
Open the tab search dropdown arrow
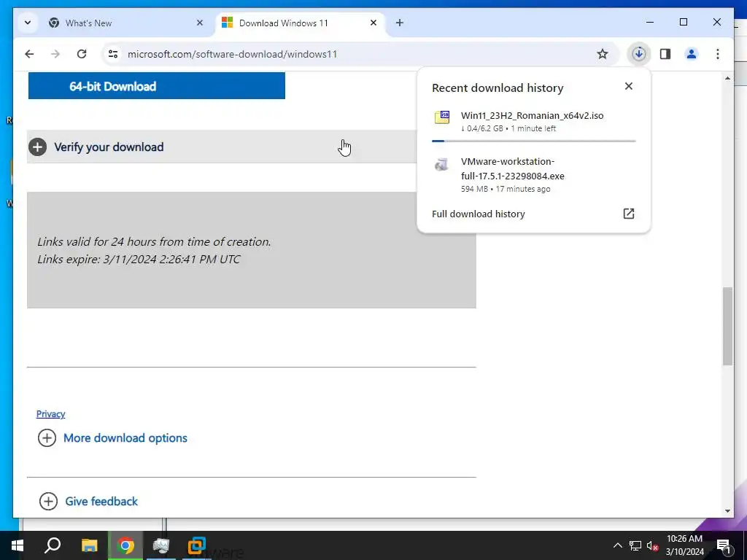(x=28, y=23)
